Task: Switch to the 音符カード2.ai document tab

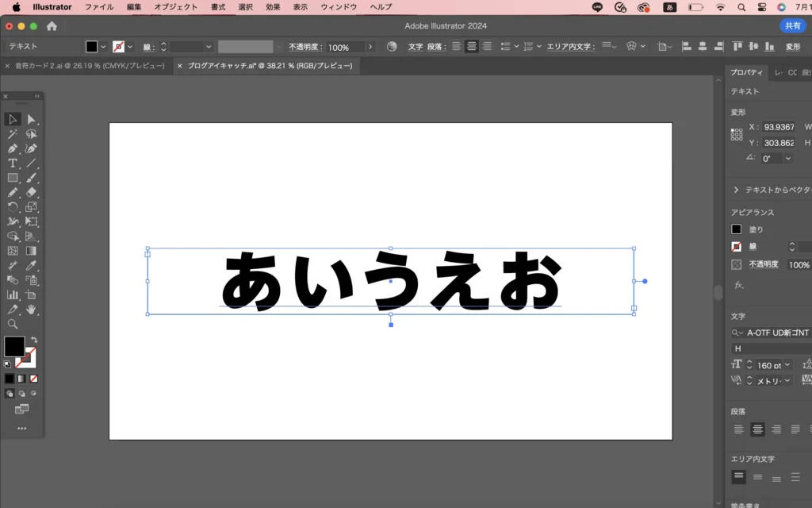Action: (90, 66)
